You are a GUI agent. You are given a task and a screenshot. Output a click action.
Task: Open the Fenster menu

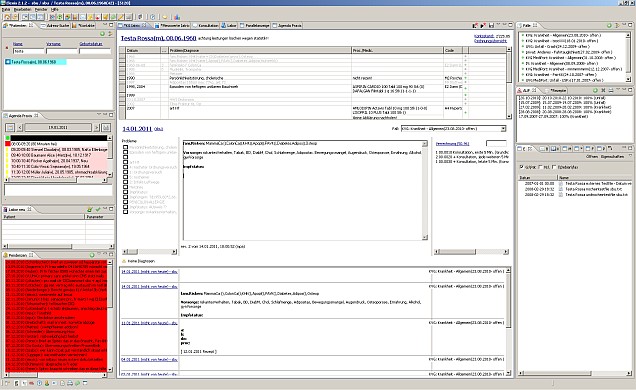coord(41,9)
